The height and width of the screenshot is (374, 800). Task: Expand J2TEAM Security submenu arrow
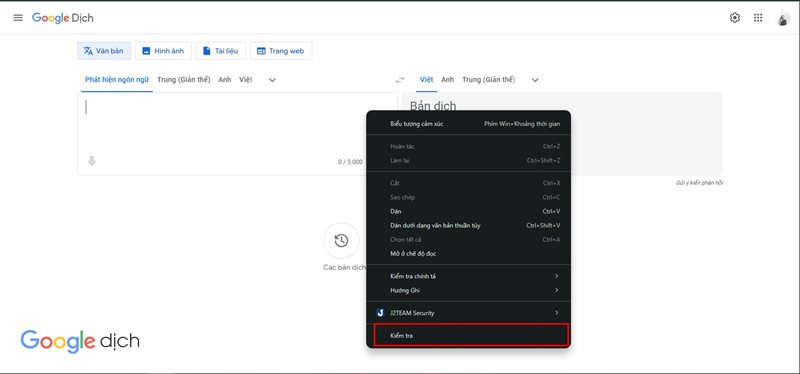click(x=557, y=313)
